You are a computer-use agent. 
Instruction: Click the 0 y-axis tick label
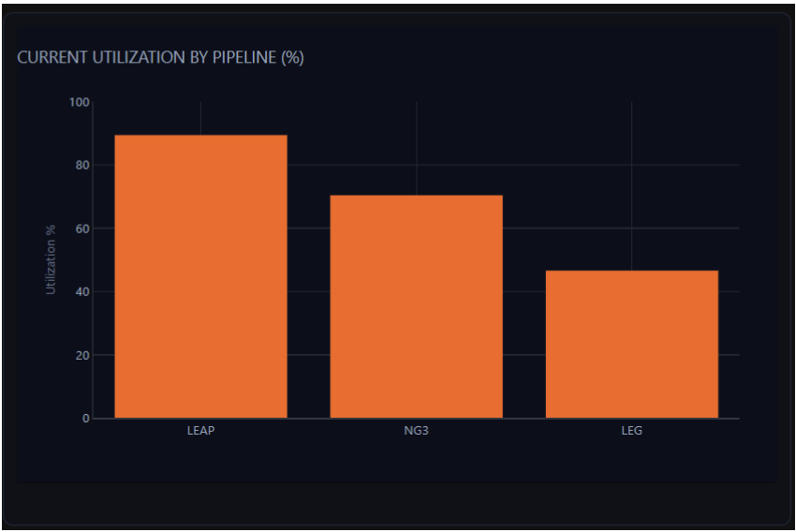click(x=85, y=419)
